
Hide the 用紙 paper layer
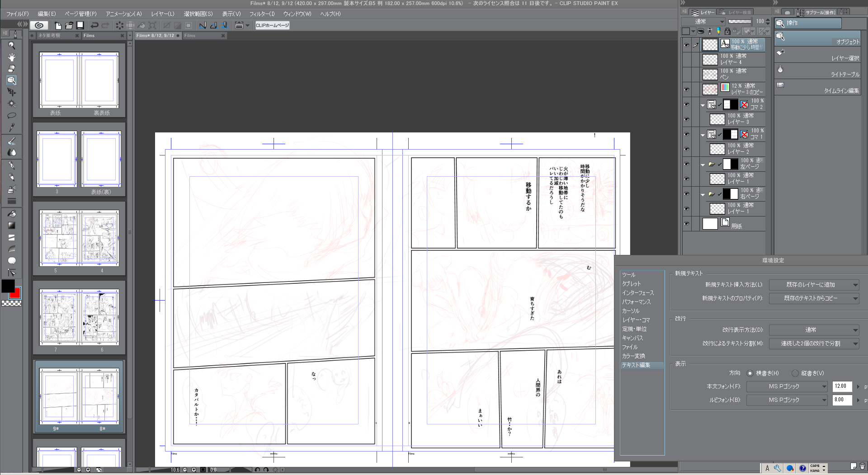point(686,224)
